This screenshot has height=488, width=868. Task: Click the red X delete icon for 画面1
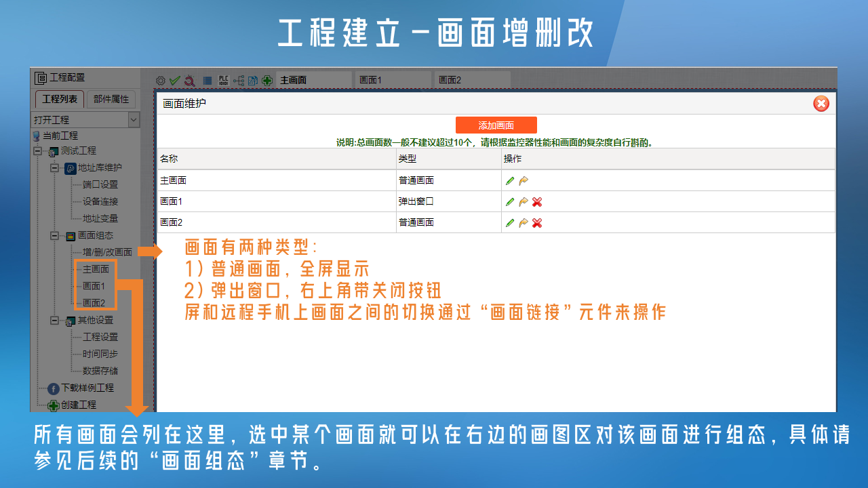pos(537,202)
